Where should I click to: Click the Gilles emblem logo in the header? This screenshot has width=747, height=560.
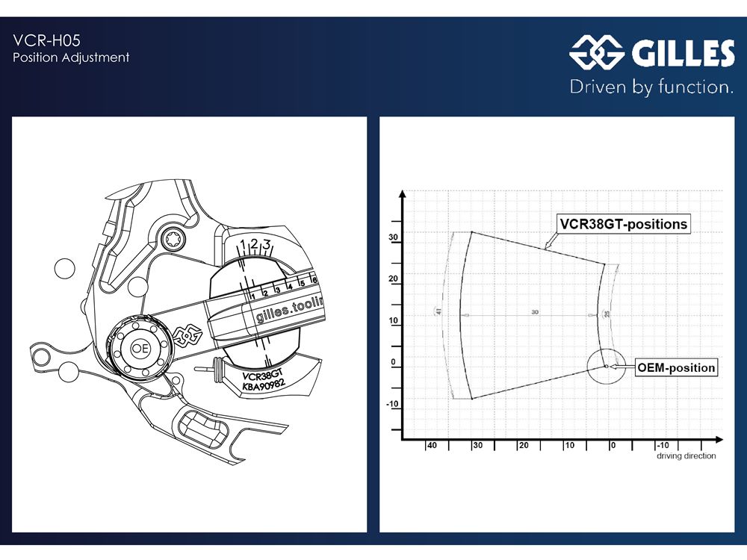[597, 52]
